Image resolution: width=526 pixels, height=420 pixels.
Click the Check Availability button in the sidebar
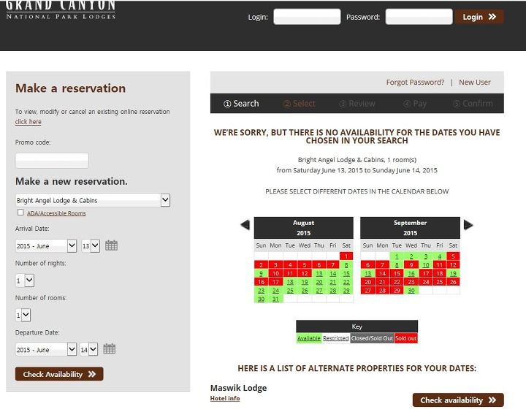[x=59, y=374]
